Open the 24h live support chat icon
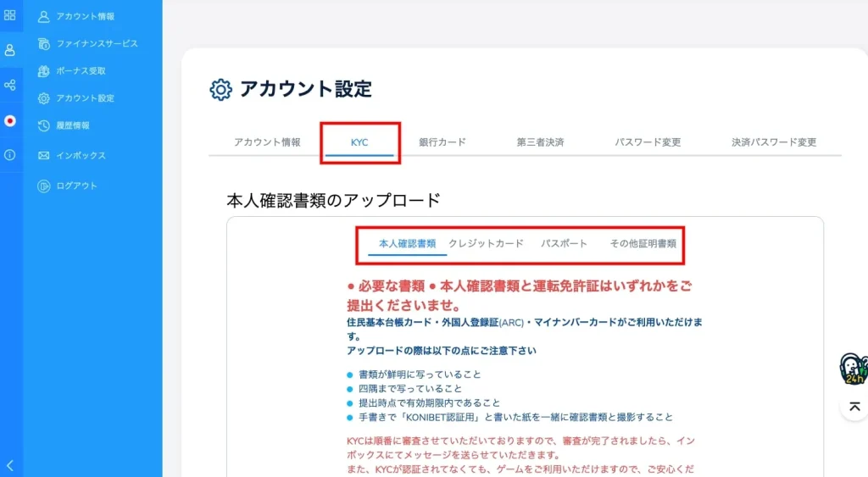The image size is (868, 477). [853, 369]
